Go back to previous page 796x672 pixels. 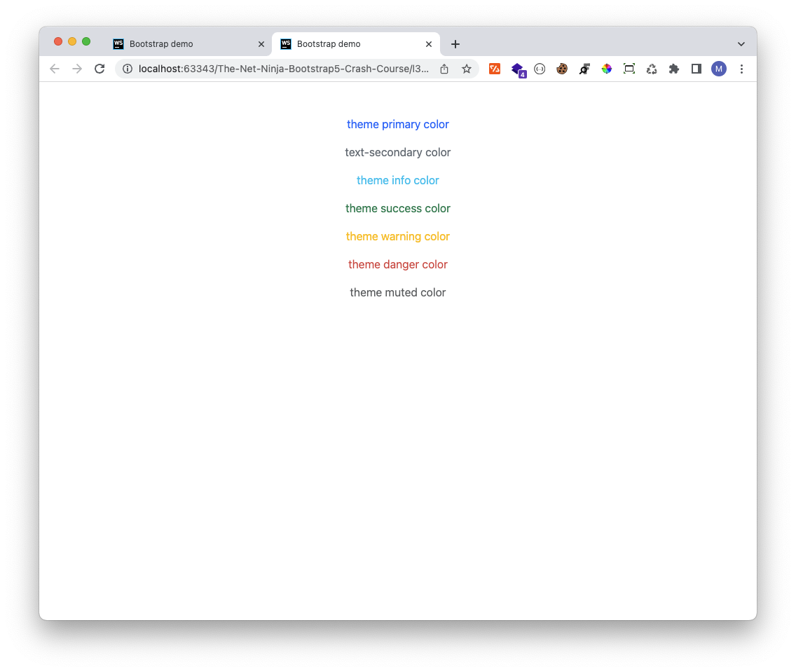[x=55, y=69]
